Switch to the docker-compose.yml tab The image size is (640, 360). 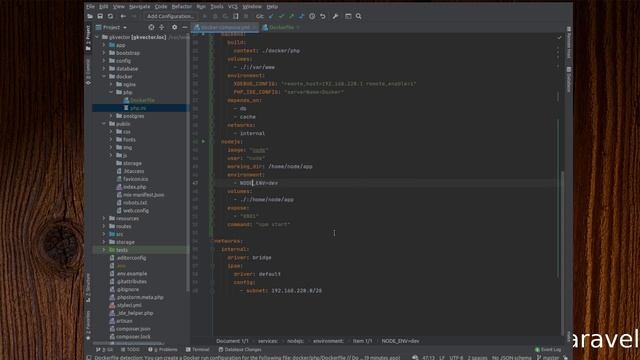pos(225,27)
